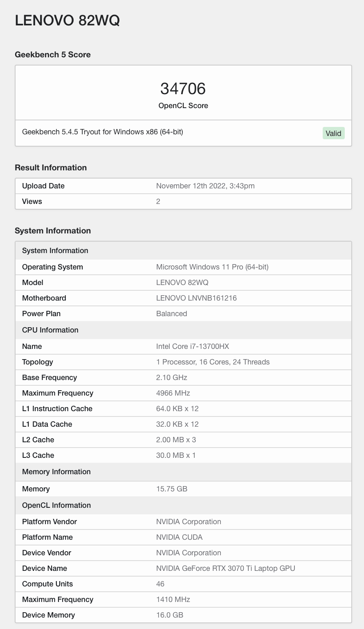The height and width of the screenshot is (629, 364).
Task: Click the Device Name label
Action: tap(45, 568)
